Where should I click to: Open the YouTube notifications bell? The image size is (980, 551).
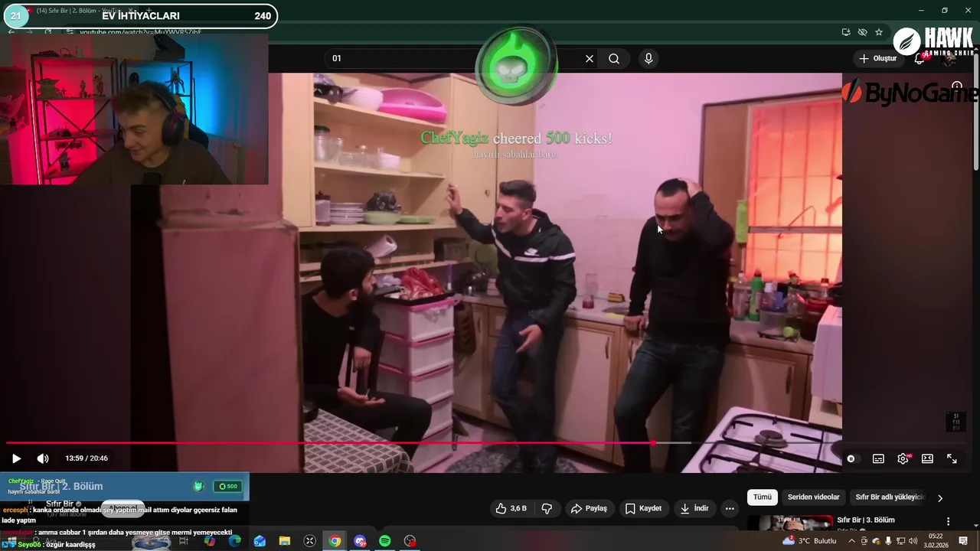[920, 59]
